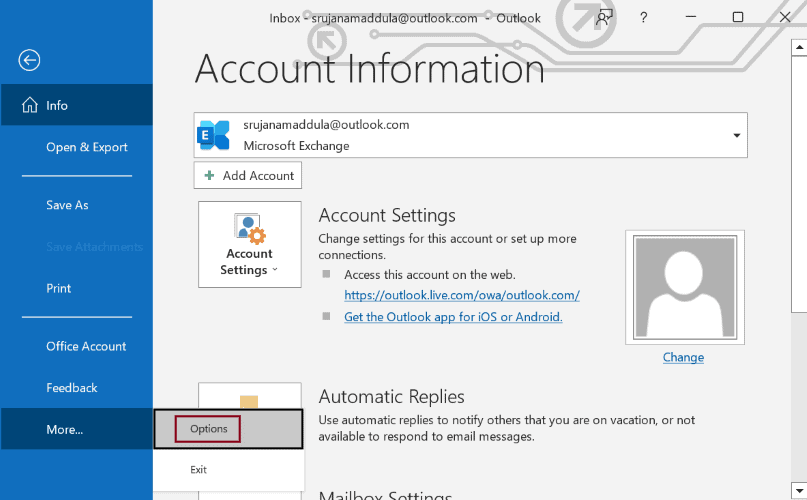Click the Change photo link
This screenshot has height=500, width=807.
683,357
